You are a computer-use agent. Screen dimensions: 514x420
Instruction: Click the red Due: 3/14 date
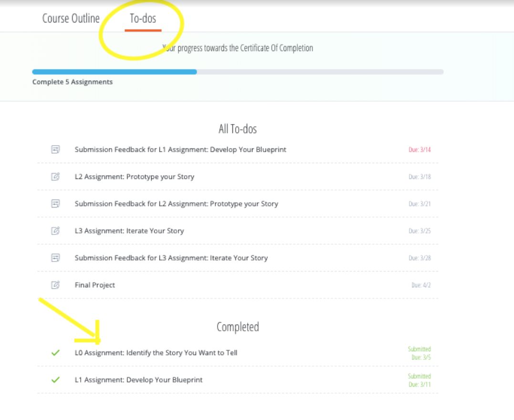pyautogui.click(x=420, y=150)
